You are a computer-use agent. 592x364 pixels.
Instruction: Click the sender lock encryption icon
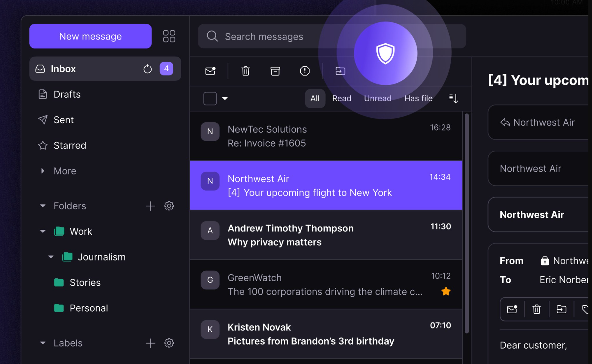tap(545, 261)
